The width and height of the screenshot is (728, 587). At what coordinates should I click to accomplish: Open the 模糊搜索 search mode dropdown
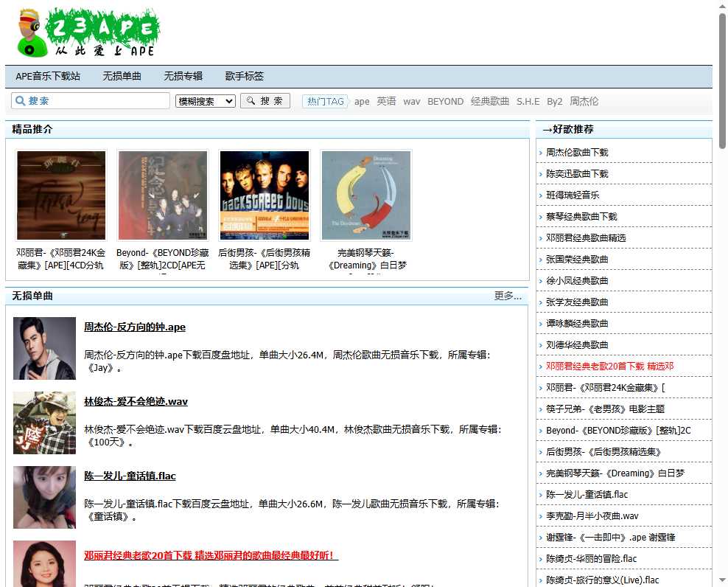[205, 100]
